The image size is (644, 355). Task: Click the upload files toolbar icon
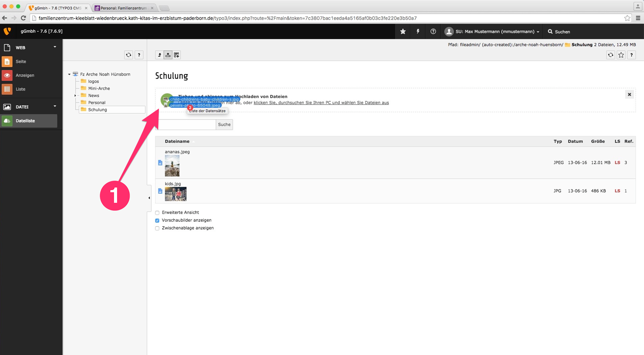pyautogui.click(x=168, y=55)
